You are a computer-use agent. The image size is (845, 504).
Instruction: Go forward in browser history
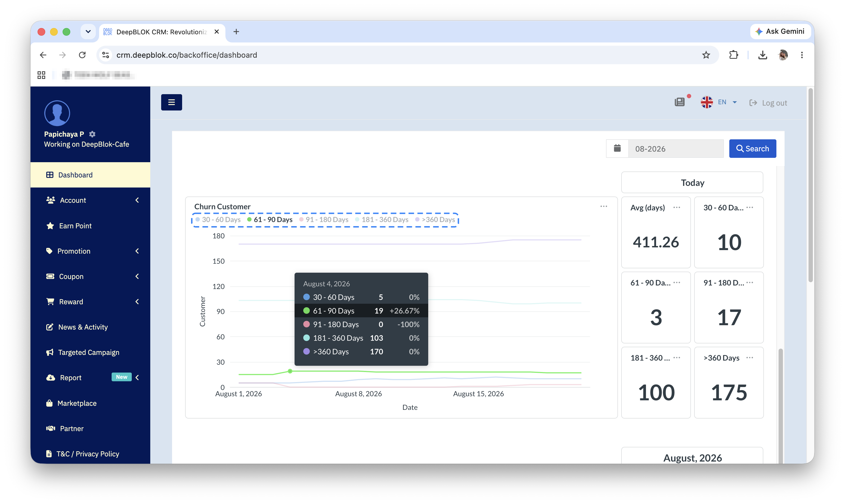coord(63,55)
